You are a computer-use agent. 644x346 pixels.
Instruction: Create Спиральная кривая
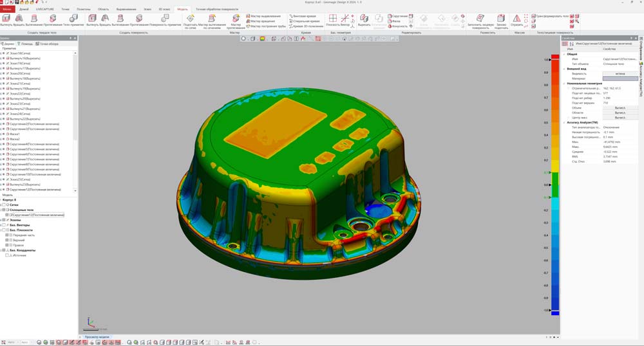305,21
